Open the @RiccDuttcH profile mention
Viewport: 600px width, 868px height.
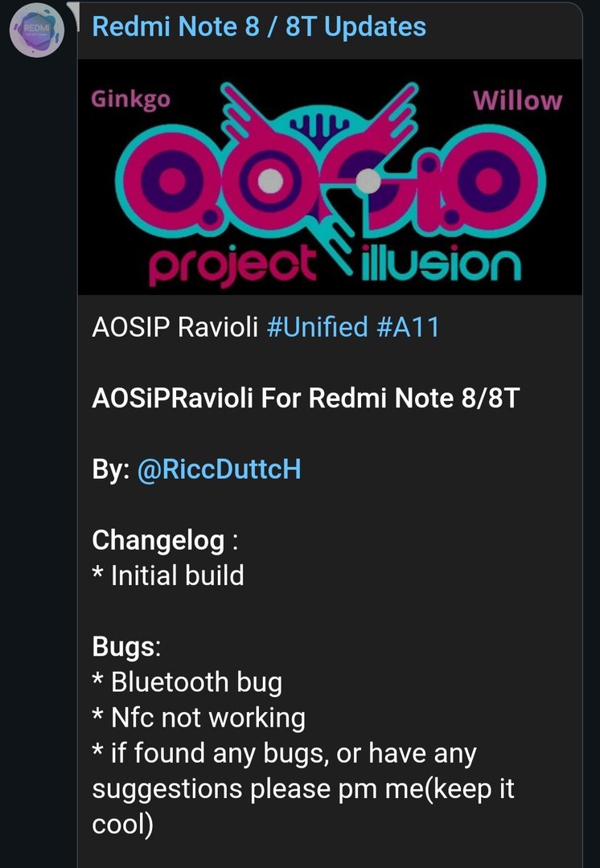coord(219,469)
